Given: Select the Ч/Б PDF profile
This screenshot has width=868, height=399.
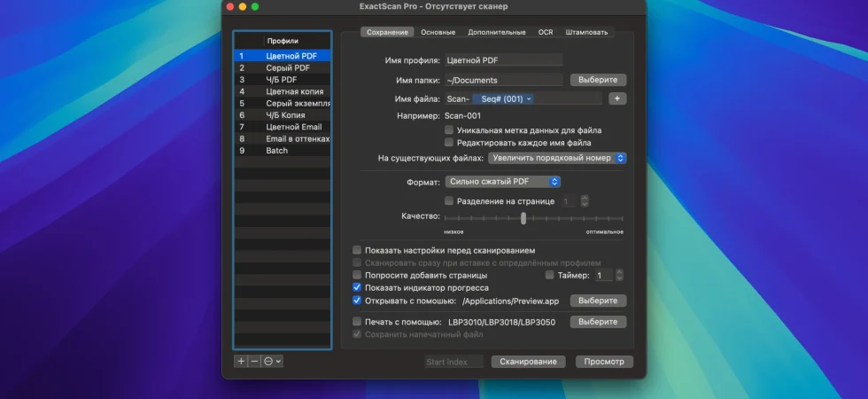Looking at the screenshot, I should (x=283, y=80).
